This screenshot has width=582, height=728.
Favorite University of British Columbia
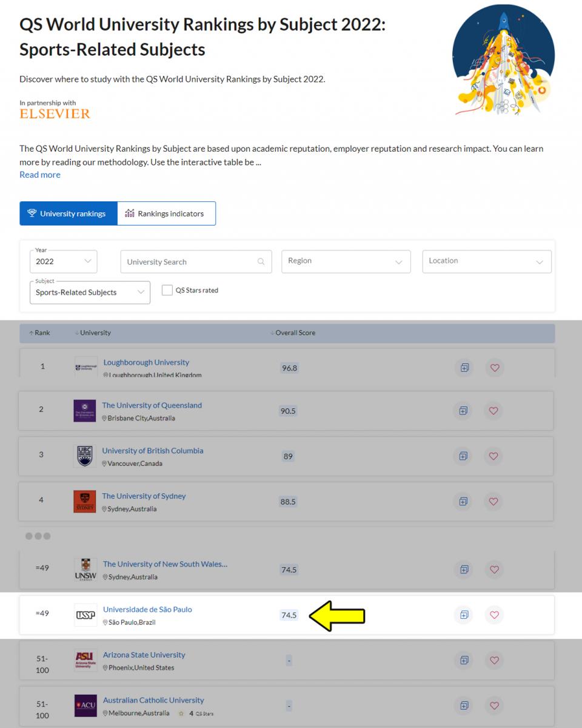click(493, 456)
